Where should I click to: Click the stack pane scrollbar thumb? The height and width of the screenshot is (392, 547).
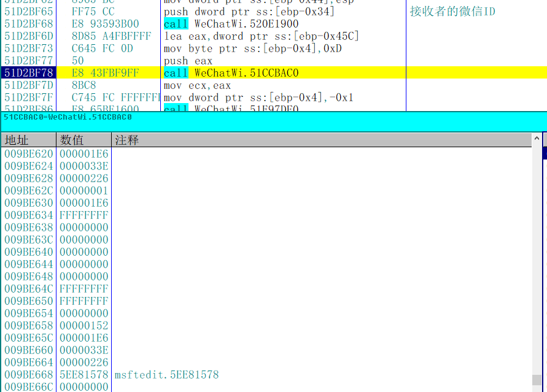coord(537,380)
